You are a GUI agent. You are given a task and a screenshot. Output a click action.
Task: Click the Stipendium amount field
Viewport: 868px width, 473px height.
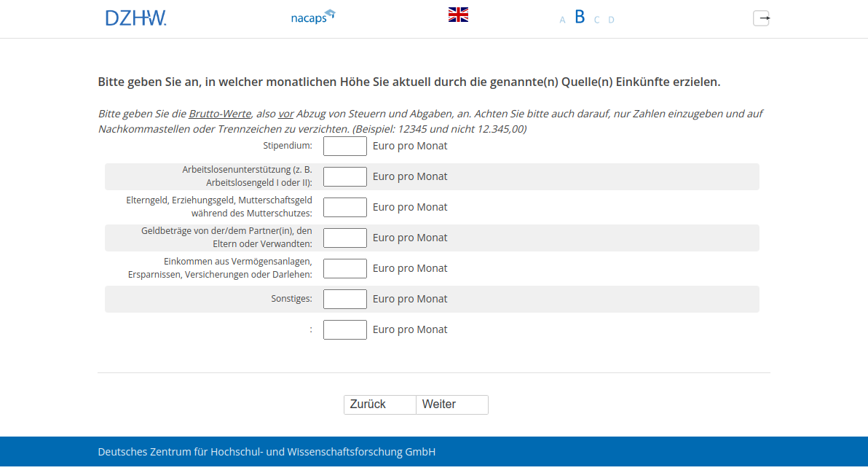pos(344,146)
